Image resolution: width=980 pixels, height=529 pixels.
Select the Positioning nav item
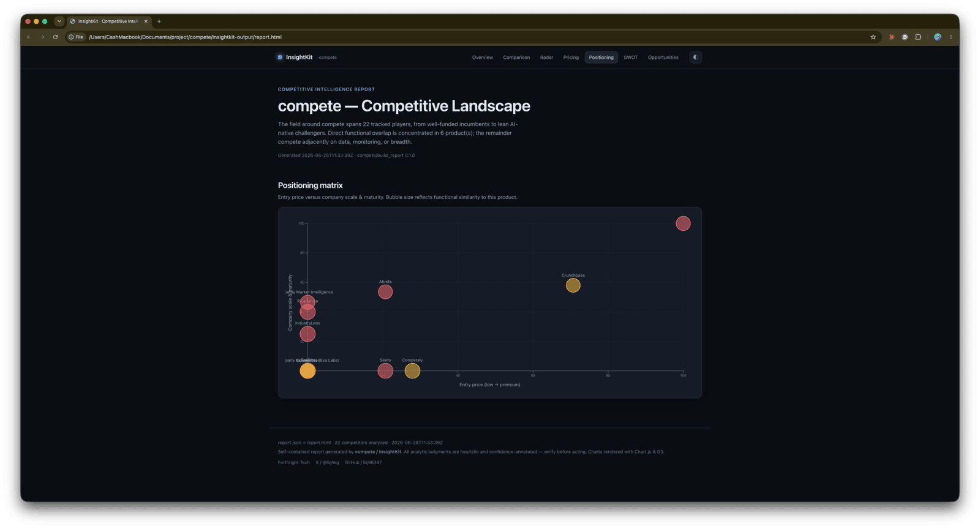601,58
